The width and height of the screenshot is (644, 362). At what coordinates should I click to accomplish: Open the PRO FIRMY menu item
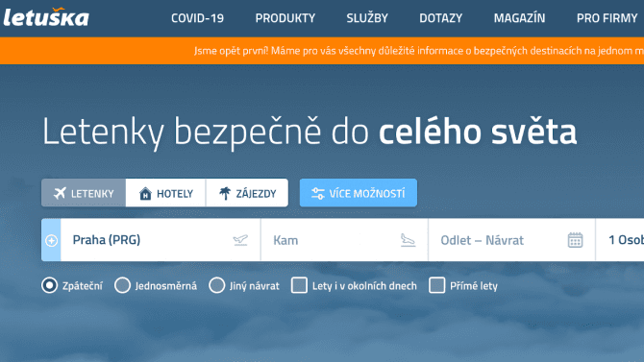pos(607,18)
